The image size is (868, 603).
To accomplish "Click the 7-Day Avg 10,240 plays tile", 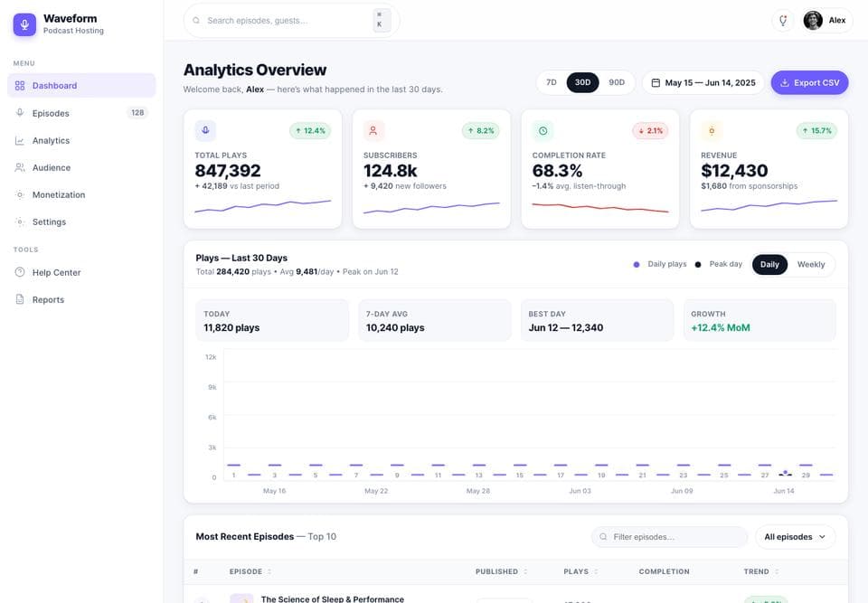I will [x=435, y=321].
